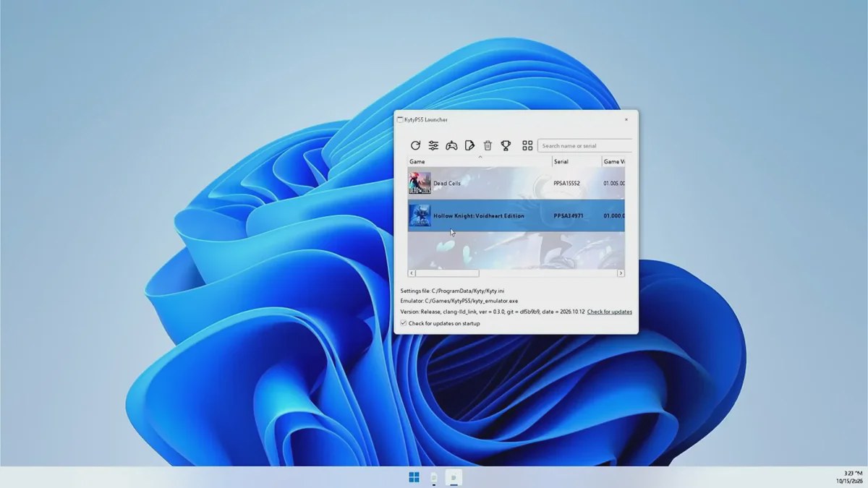This screenshot has height=488, width=868.
Task: Click serial 'PPSA34971' cell
Action: 569,215
